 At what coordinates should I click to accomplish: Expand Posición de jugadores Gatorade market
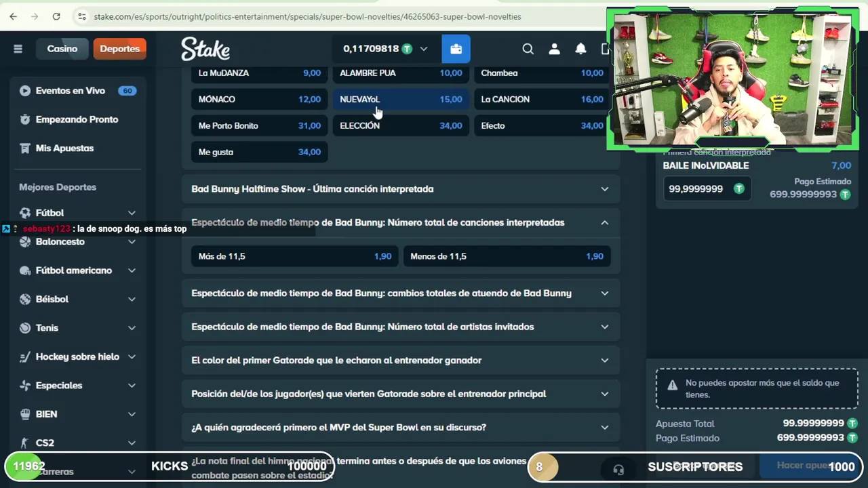[401, 394]
